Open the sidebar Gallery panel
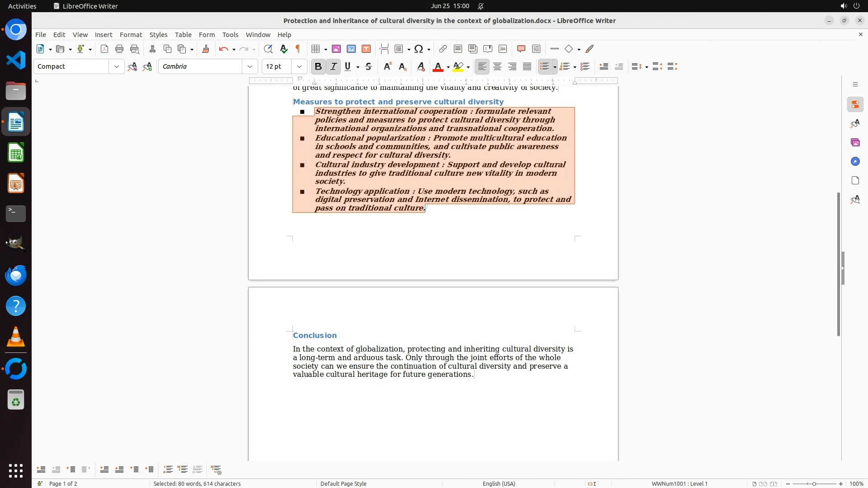 (x=855, y=142)
